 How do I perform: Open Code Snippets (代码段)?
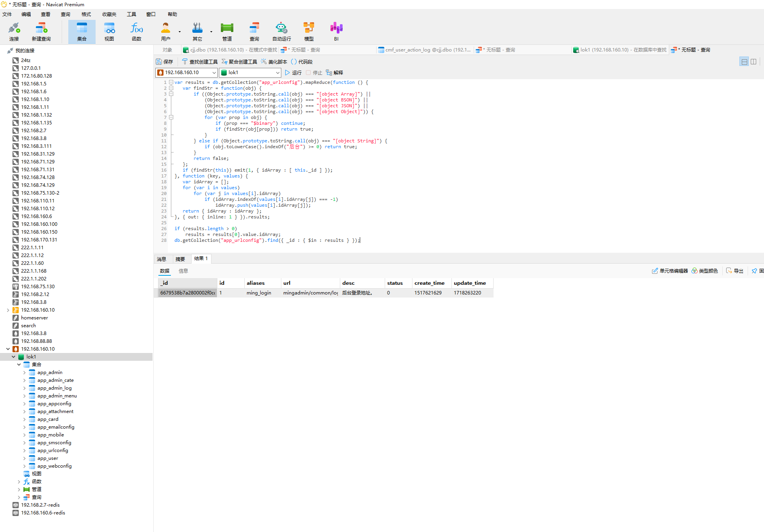[x=302, y=62]
